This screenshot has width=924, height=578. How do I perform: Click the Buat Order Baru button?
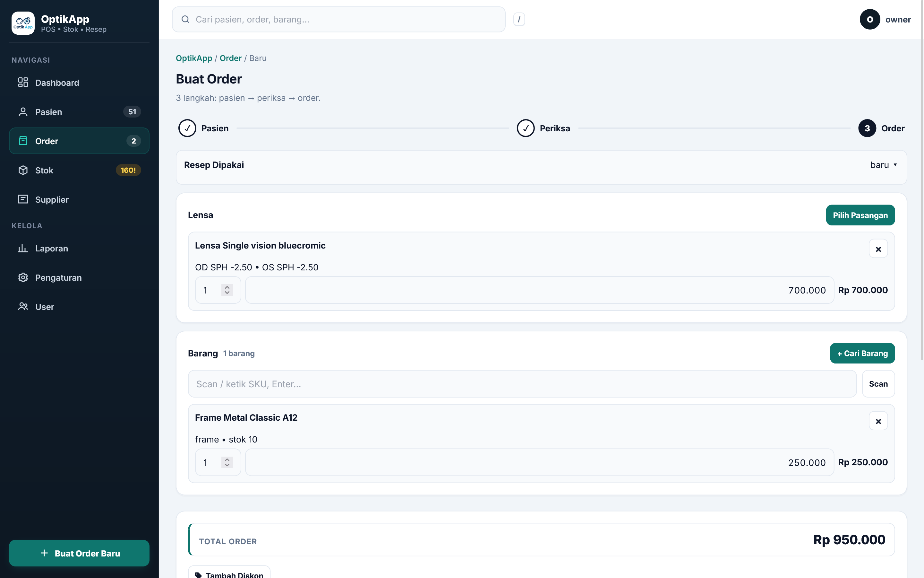pos(79,553)
